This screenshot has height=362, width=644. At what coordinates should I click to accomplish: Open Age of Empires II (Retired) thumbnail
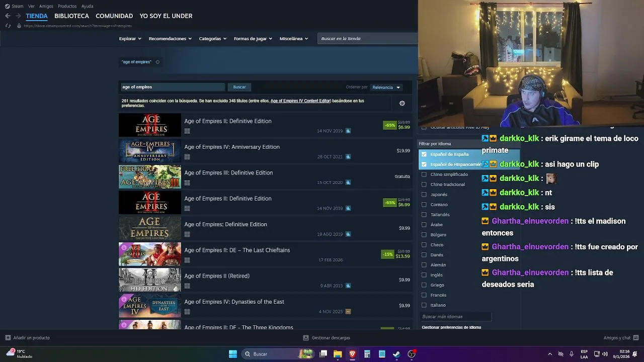pyautogui.click(x=150, y=280)
